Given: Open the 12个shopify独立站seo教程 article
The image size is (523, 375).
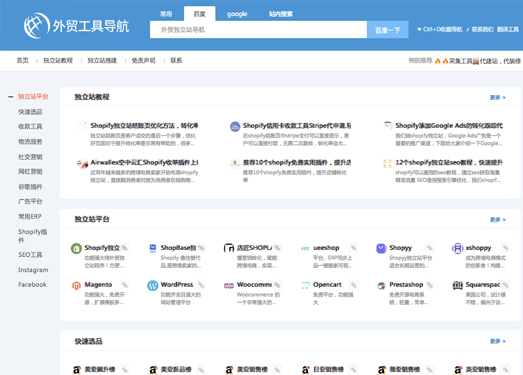Looking at the screenshot, I should [449, 162].
